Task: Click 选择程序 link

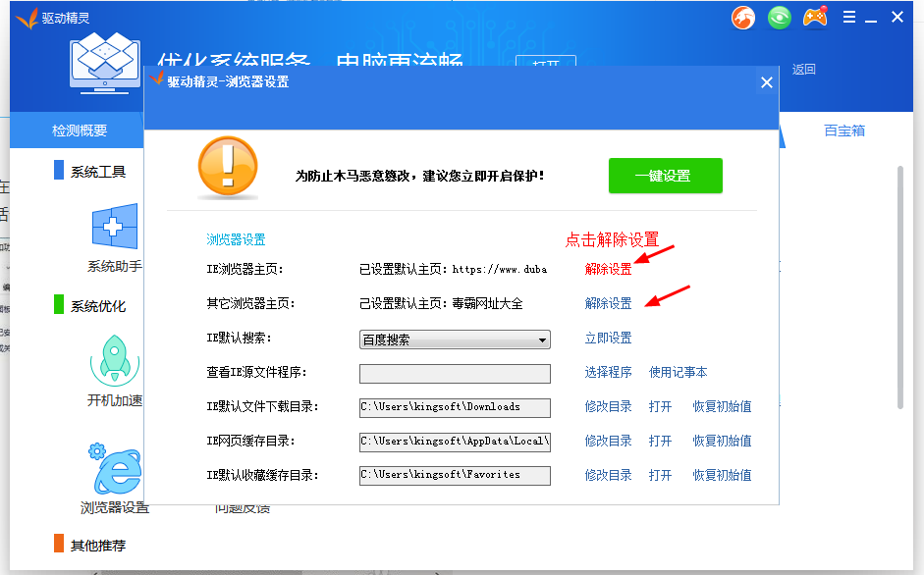Action: click(608, 372)
